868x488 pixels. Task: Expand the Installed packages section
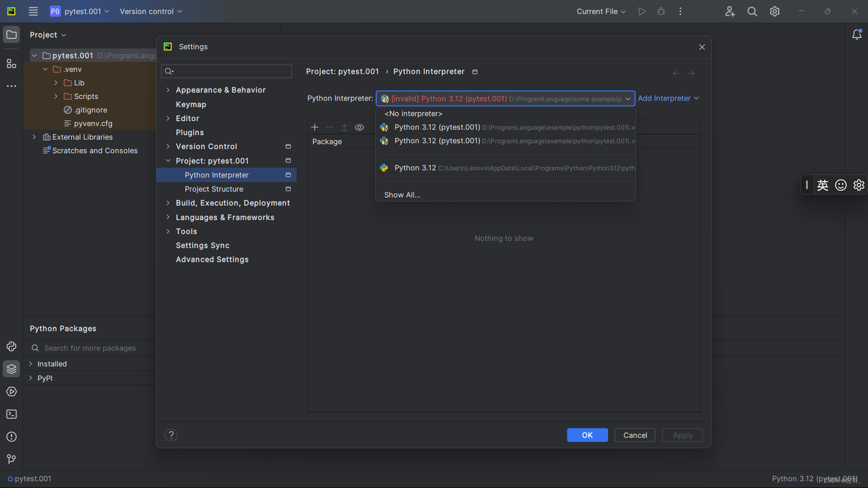(x=31, y=364)
